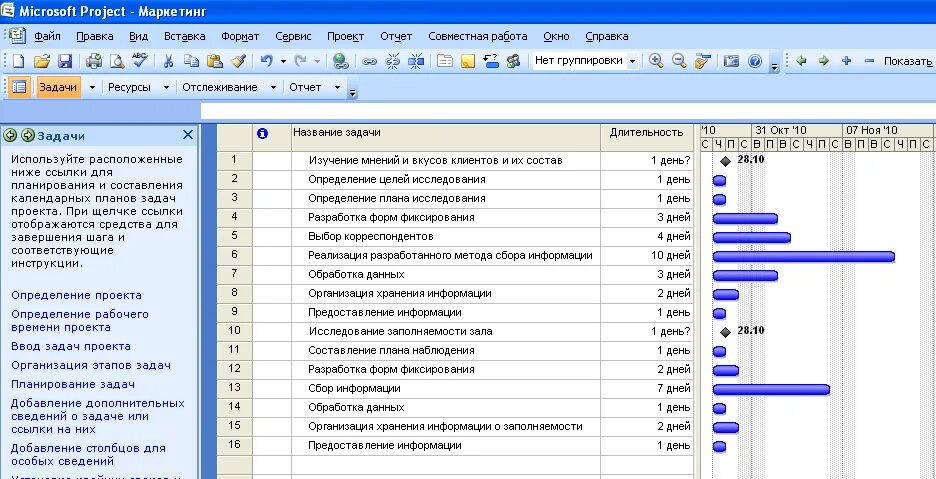Copy picture with camera icon
The image size is (936, 479).
coord(731,61)
